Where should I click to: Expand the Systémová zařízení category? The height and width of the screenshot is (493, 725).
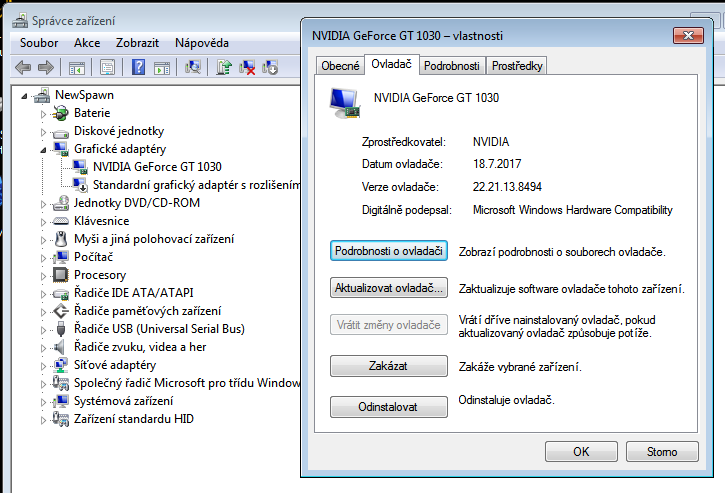tap(43, 402)
